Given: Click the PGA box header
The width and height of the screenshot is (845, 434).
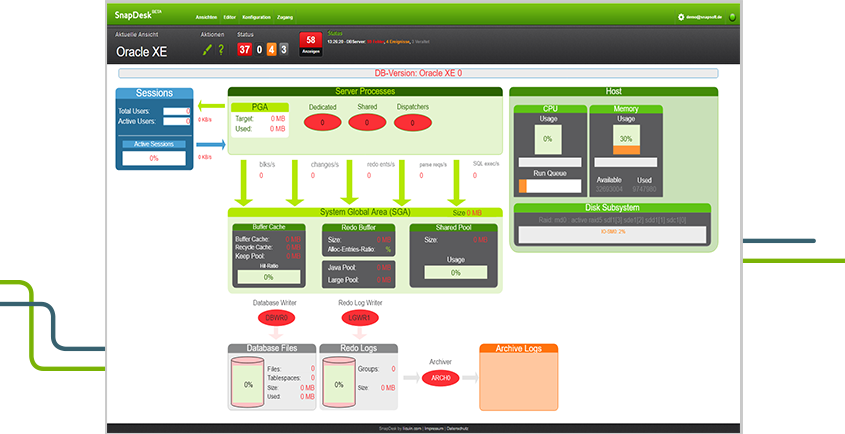Looking at the screenshot, I should 260,107.
